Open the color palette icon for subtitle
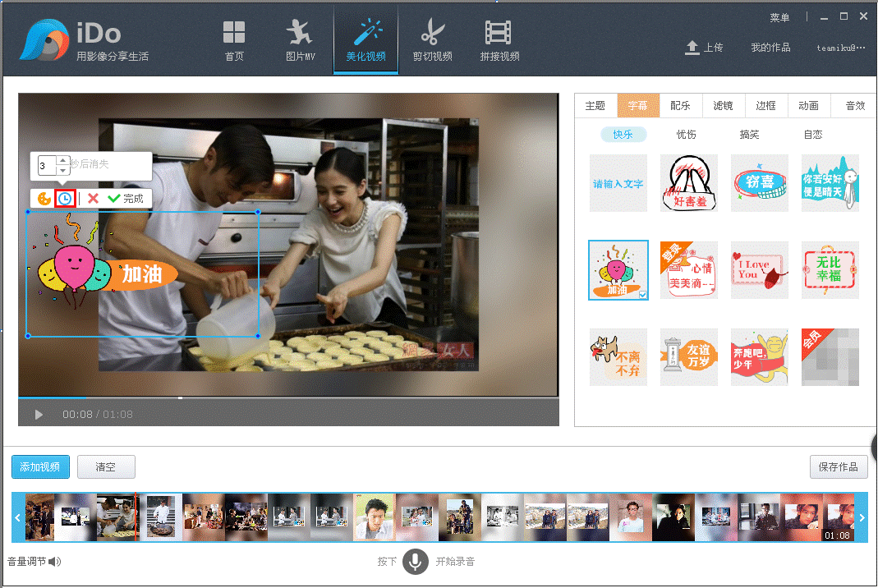 click(44, 199)
